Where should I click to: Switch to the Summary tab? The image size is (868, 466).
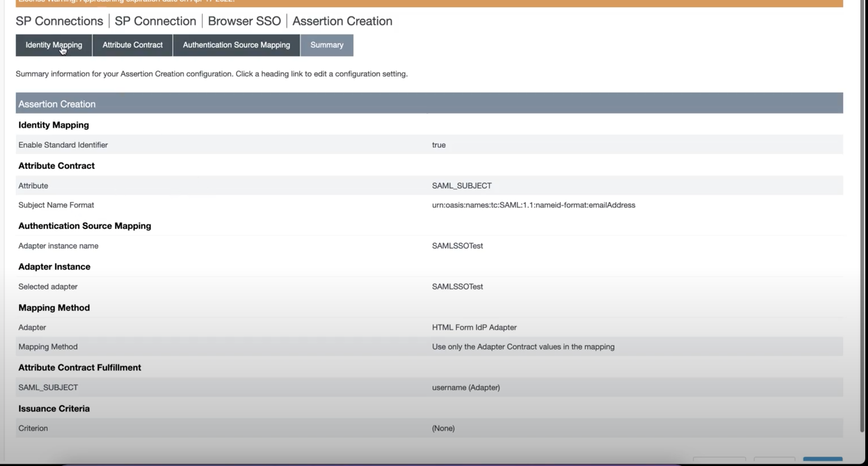point(327,45)
